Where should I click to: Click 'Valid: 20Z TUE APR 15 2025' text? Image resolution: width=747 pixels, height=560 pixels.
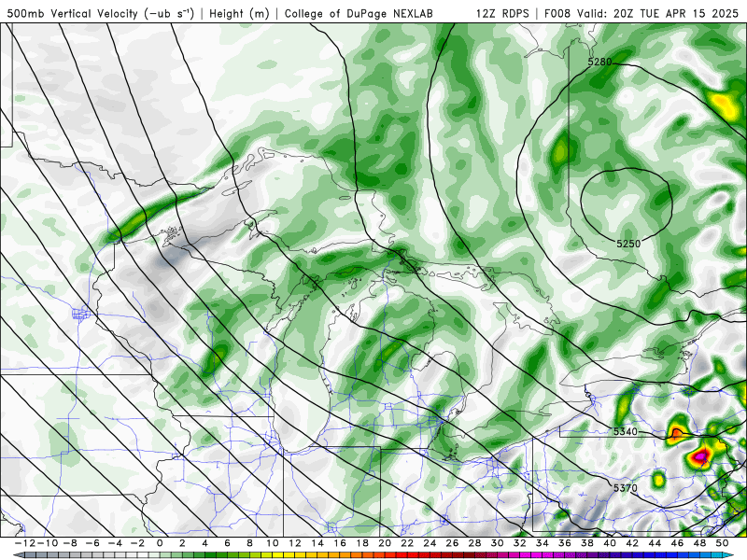point(657,13)
